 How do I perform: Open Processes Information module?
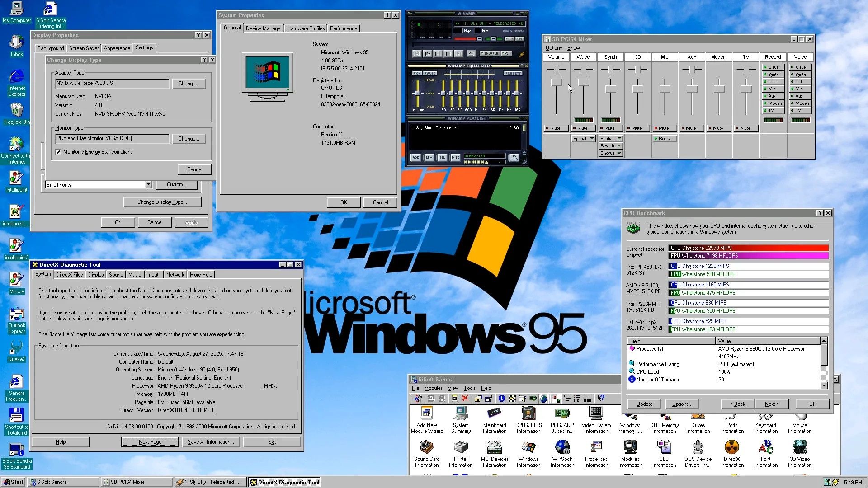click(x=596, y=454)
